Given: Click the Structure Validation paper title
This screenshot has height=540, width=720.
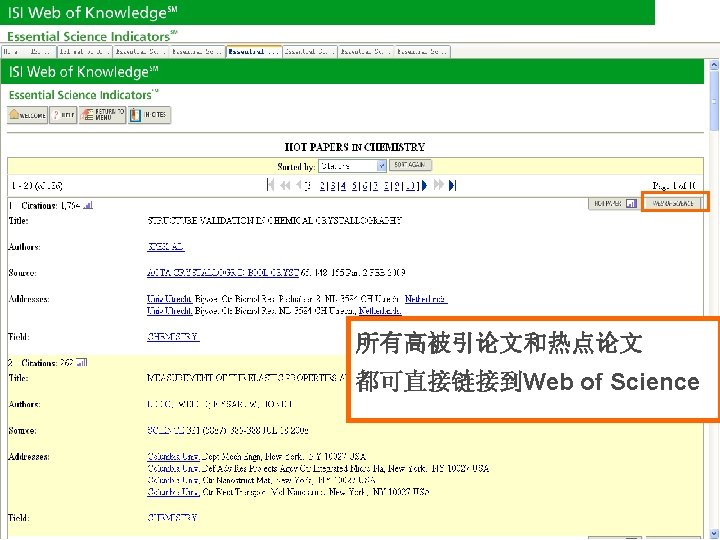Looking at the screenshot, I should point(275,220).
